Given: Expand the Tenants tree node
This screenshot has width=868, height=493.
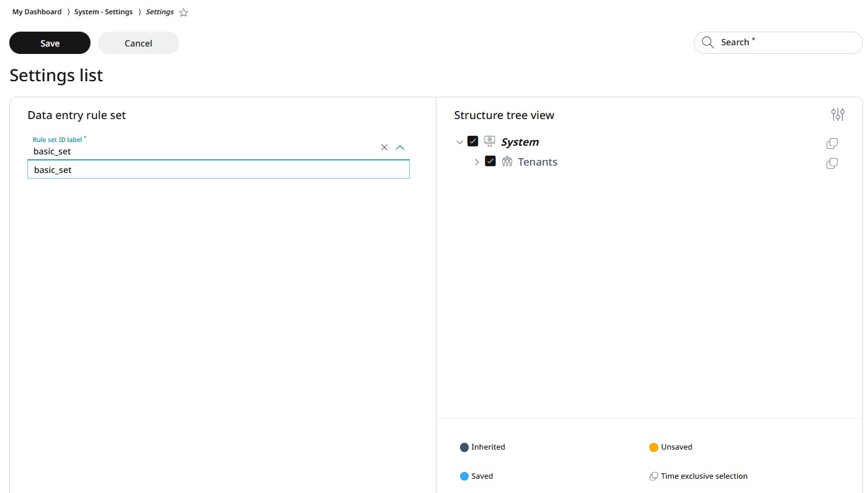Looking at the screenshot, I should pyautogui.click(x=477, y=162).
